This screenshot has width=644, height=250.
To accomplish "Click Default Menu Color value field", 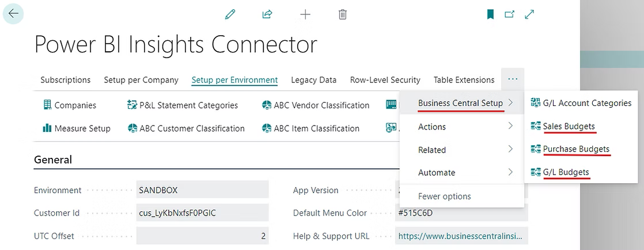I will 461,213.
